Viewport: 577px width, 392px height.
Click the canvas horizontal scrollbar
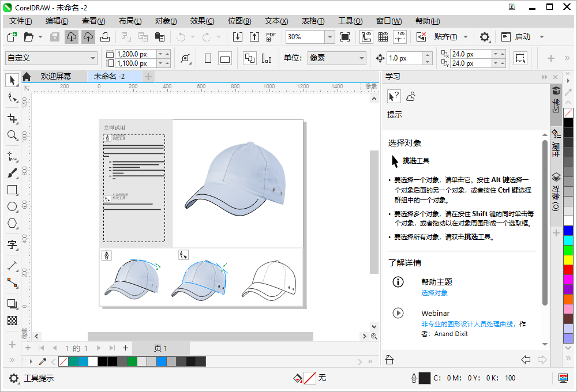tap(200, 336)
